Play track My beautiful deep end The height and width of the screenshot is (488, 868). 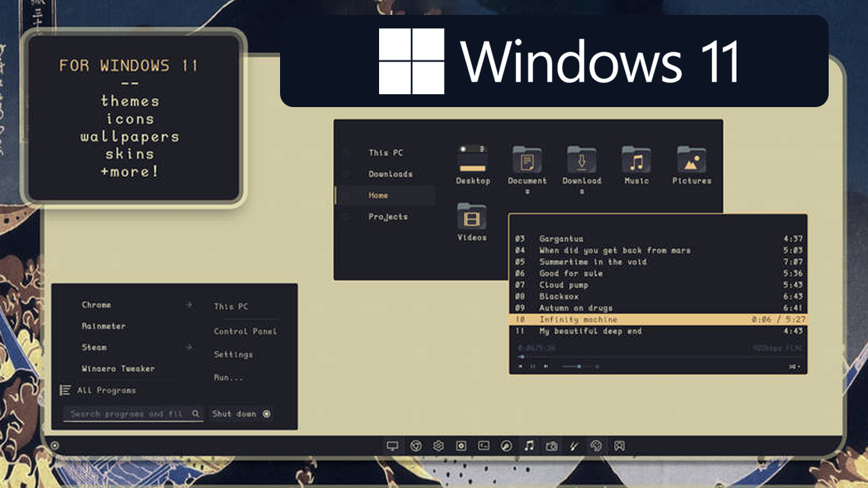click(x=658, y=331)
